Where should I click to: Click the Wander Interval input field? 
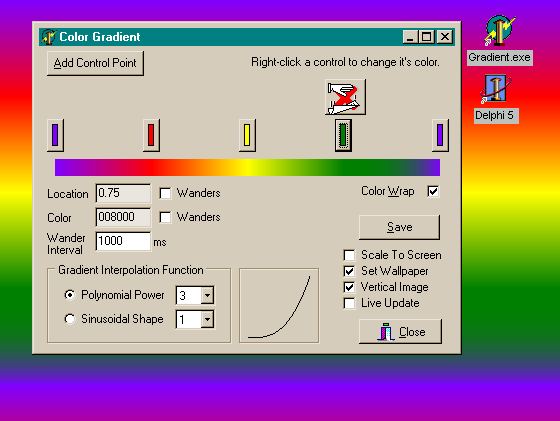tap(123, 241)
